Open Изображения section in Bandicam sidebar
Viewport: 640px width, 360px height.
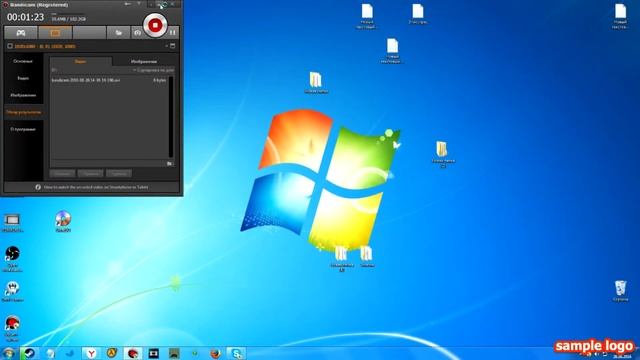23,95
